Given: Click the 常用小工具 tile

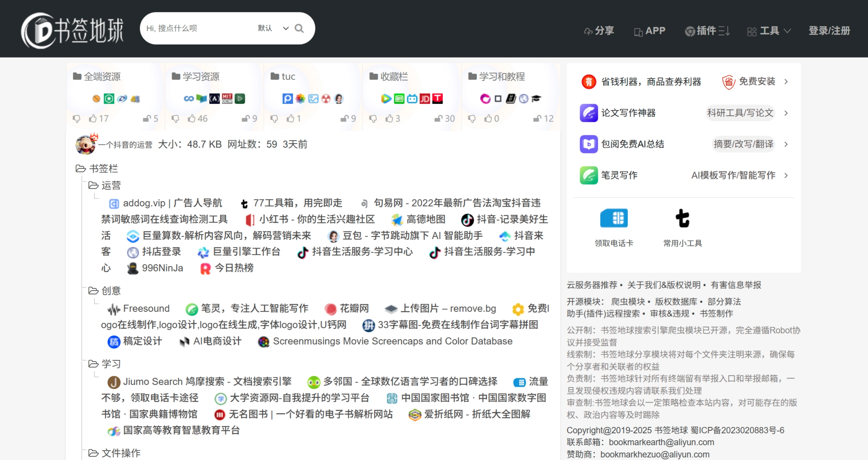Looking at the screenshot, I should coord(683,227).
